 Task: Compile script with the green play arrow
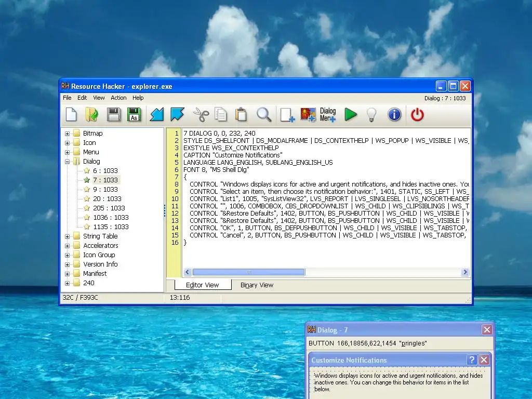tap(351, 115)
